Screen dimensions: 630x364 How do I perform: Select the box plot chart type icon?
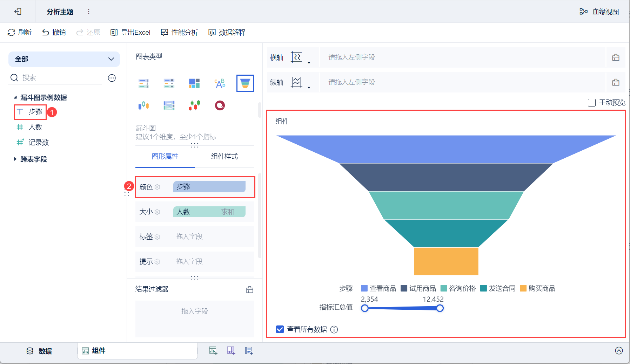coord(144,105)
